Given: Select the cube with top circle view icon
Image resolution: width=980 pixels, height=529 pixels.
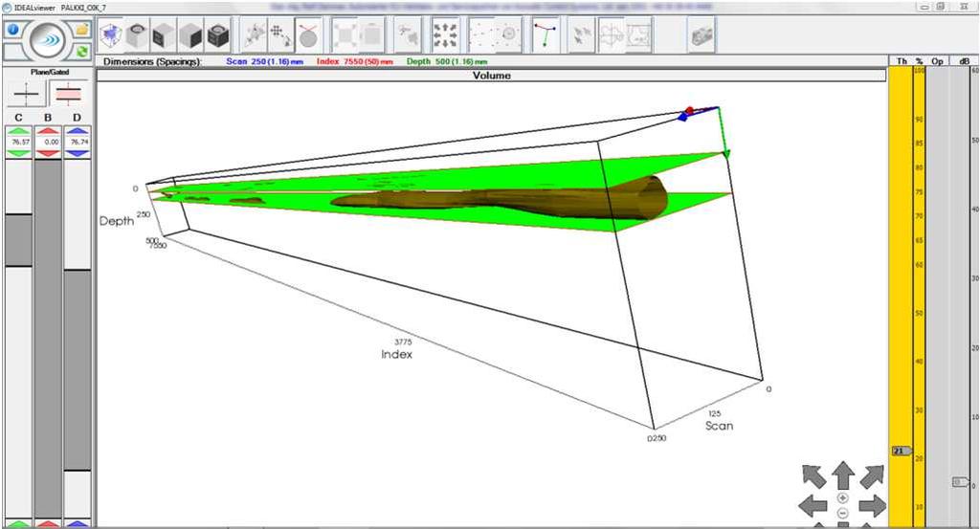Looking at the screenshot, I should pos(137,35).
